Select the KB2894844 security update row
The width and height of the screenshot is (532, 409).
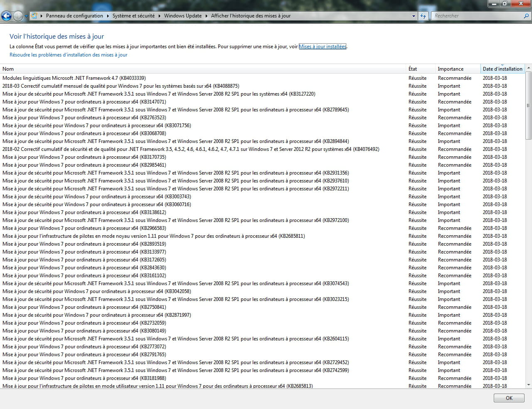click(263, 141)
